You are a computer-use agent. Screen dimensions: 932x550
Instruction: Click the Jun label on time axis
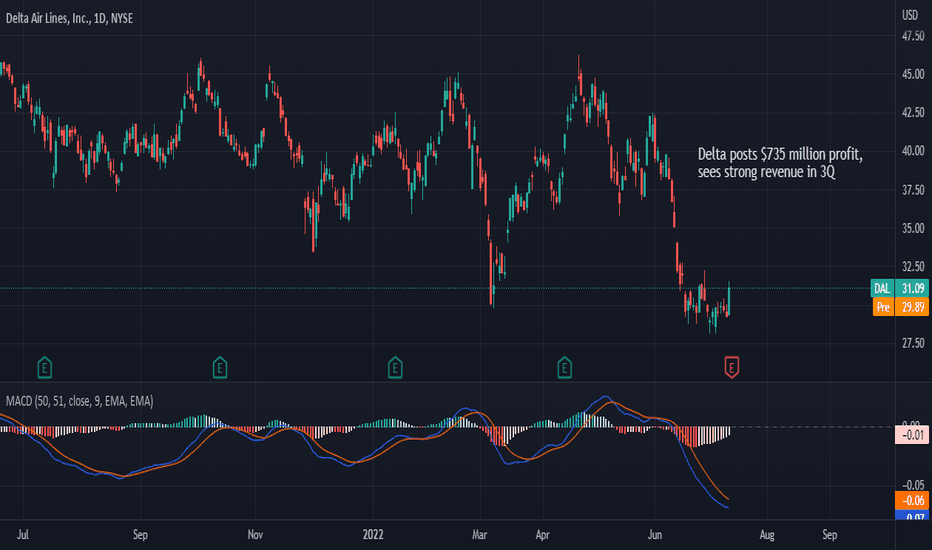[x=654, y=535]
